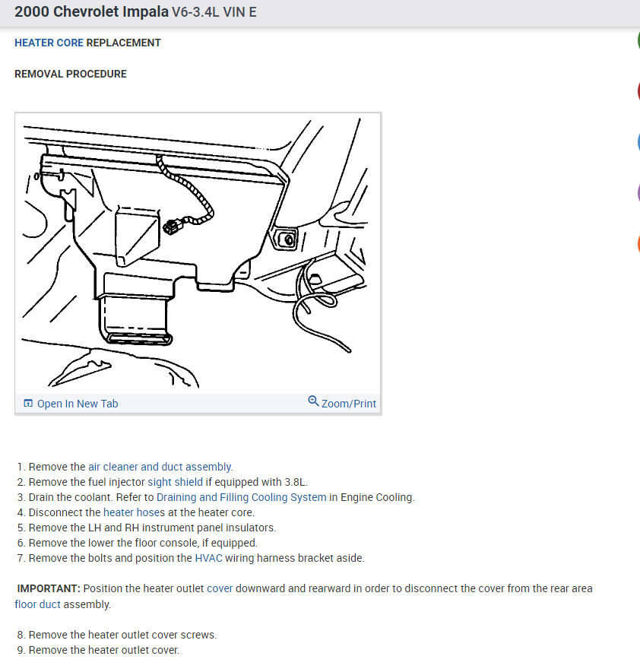Click the 'REMOVAL PROCEDURE' heading

point(70,74)
